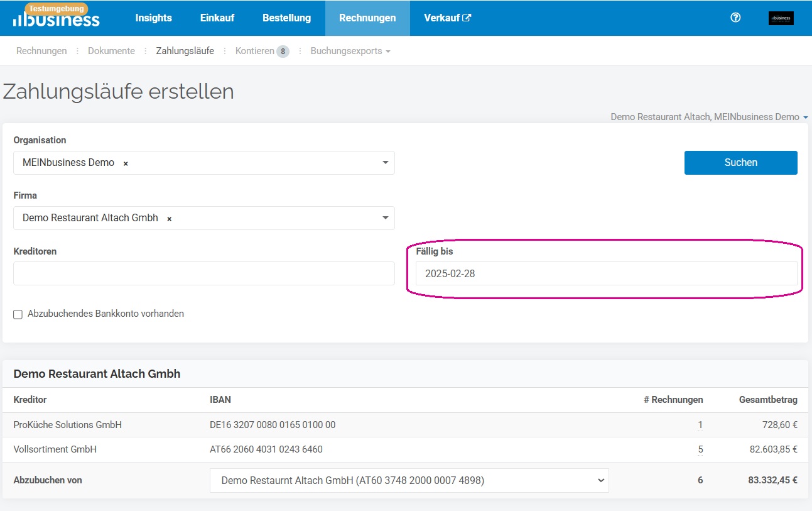Expand the Firma dropdown arrow
812x511 pixels.
click(386, 218)
